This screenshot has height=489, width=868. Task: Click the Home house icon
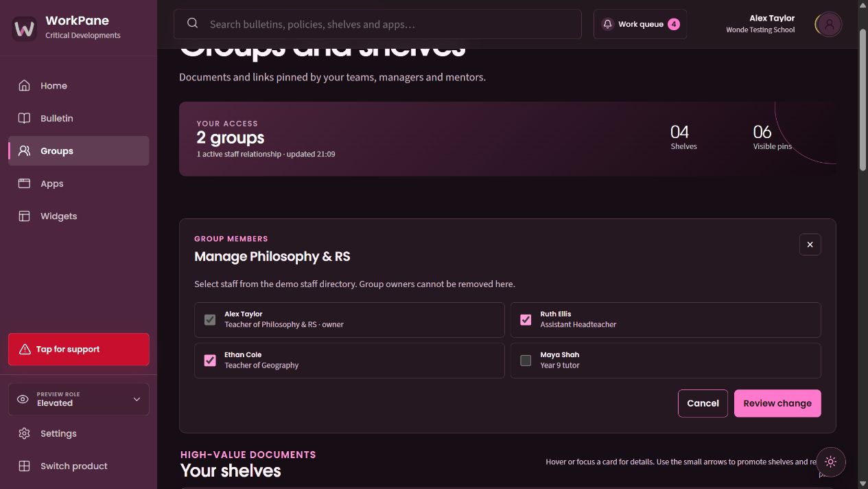click(24, 86)
